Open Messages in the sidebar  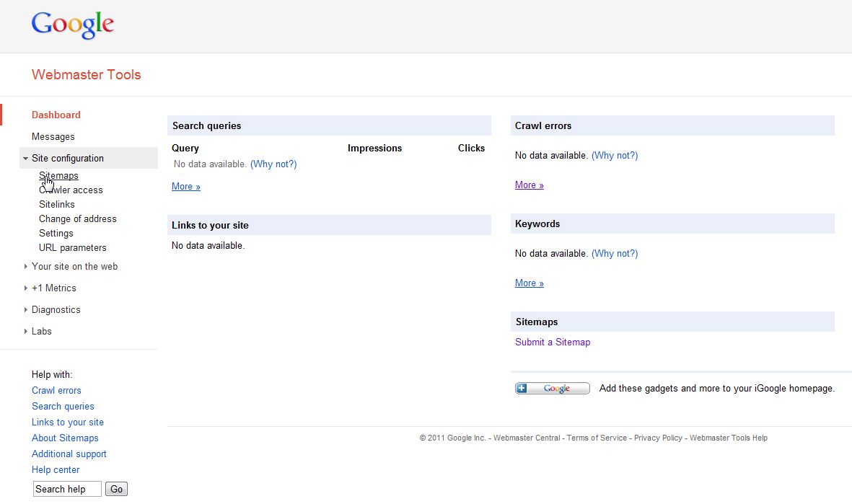tap(53, 137)
